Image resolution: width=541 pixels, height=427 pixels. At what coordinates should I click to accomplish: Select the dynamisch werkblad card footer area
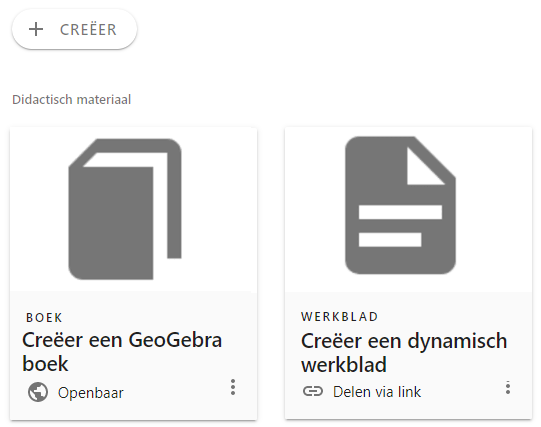click(x=409, y=356)
